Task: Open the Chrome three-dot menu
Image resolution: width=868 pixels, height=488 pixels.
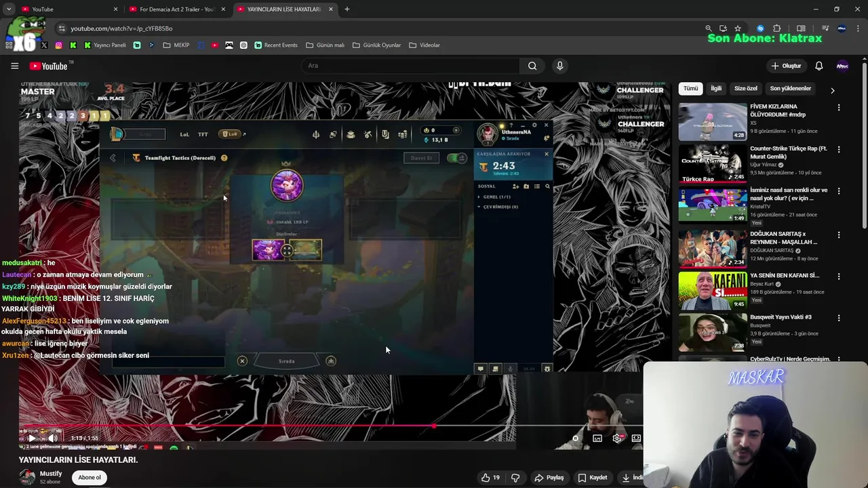Action: (x=859, y=28)
